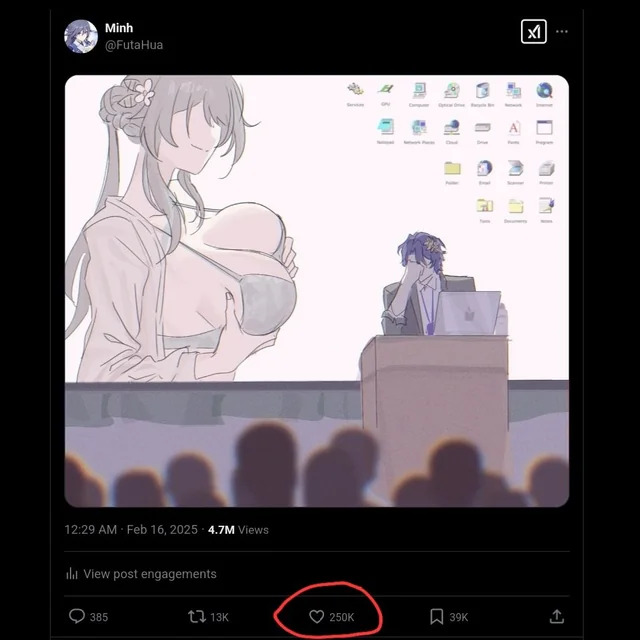This screenshot has width=640, height=640.
Task: Click the Grok xI icon
Action: click(x=533, y=31)
